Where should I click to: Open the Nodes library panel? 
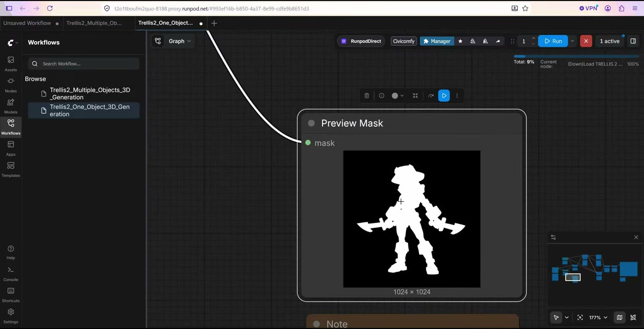[x=11, y=84]
